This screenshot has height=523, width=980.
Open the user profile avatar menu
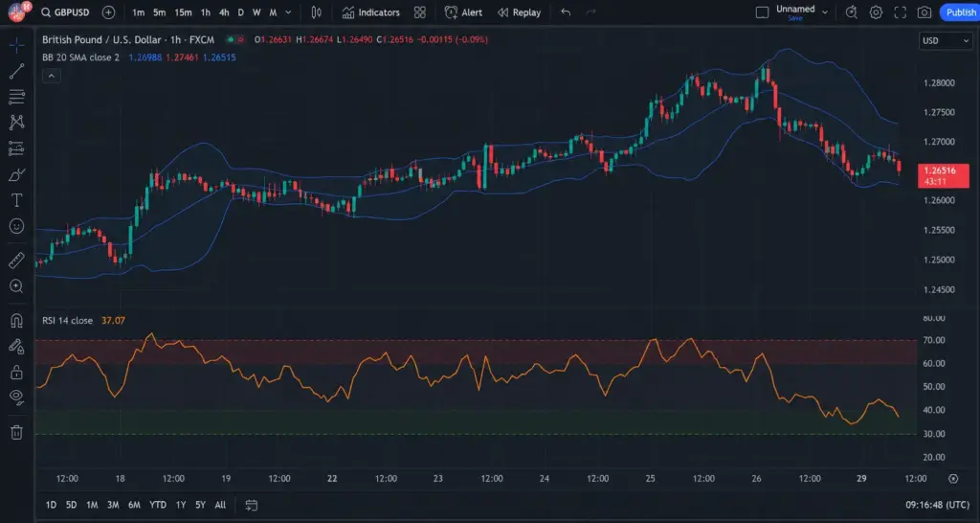18,11
